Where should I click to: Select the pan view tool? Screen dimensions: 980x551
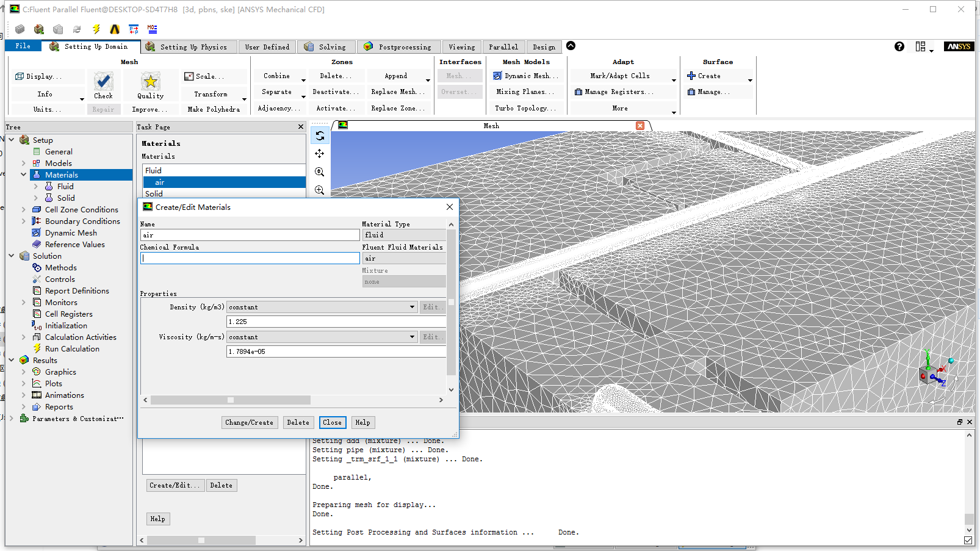pyautogui.click(x=320, y=154)
